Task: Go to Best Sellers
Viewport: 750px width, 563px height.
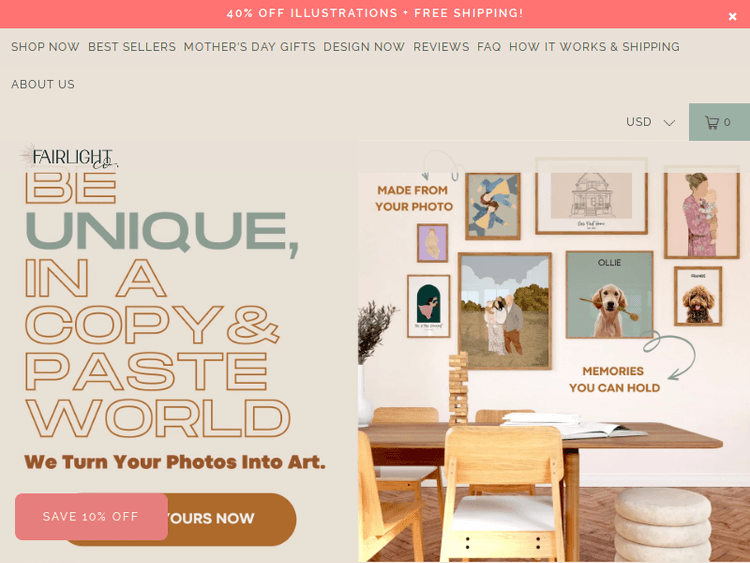Action: (x=132, y=47)
